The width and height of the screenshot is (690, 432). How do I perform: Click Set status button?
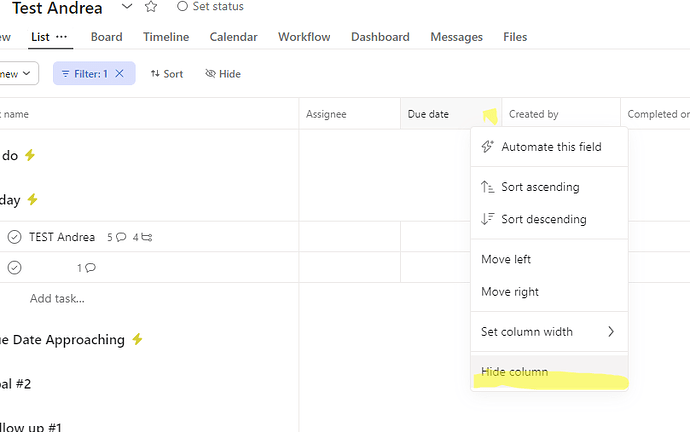point(210,7)
